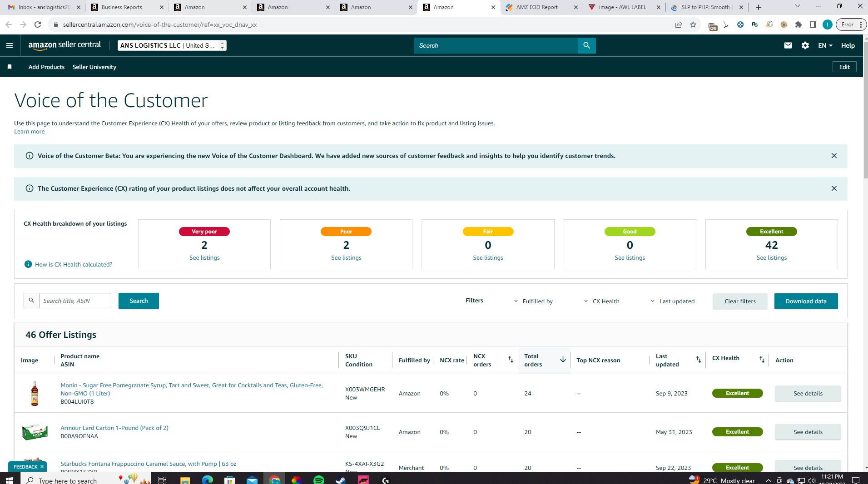
Task: Open the Seller Central hamburger menu
Action: point(10,45)
